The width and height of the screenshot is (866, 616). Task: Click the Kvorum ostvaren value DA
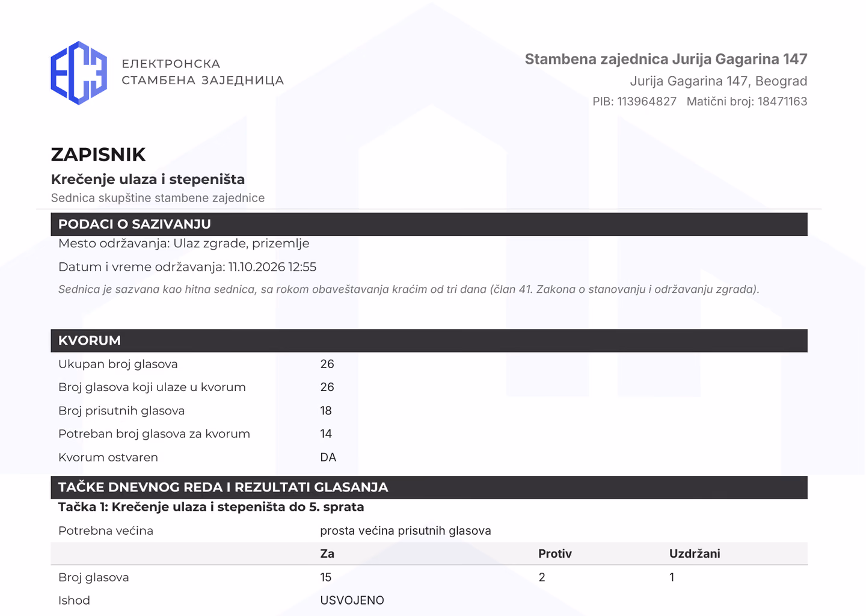coord(328,457)
